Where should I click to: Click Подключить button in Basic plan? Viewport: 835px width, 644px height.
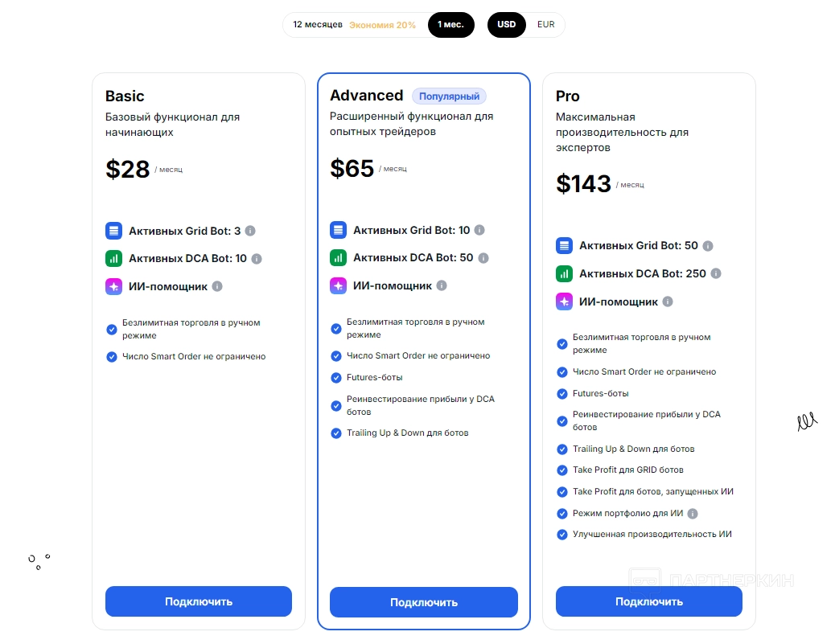point(199,601)
